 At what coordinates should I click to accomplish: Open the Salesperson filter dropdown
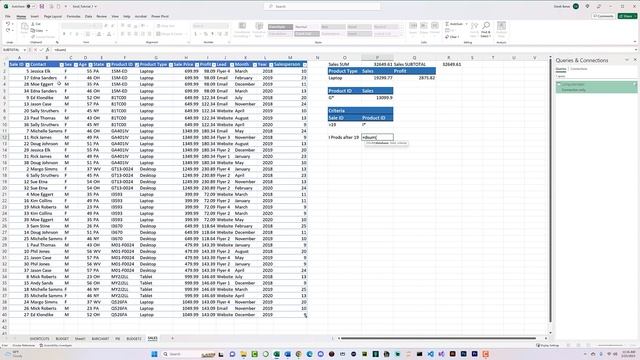304,65
